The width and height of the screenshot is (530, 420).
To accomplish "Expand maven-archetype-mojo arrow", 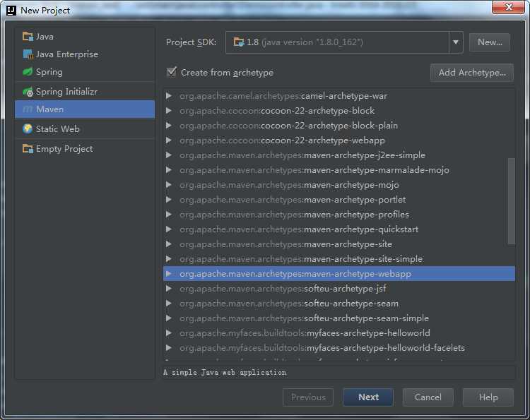I will (x=169, y=185).
